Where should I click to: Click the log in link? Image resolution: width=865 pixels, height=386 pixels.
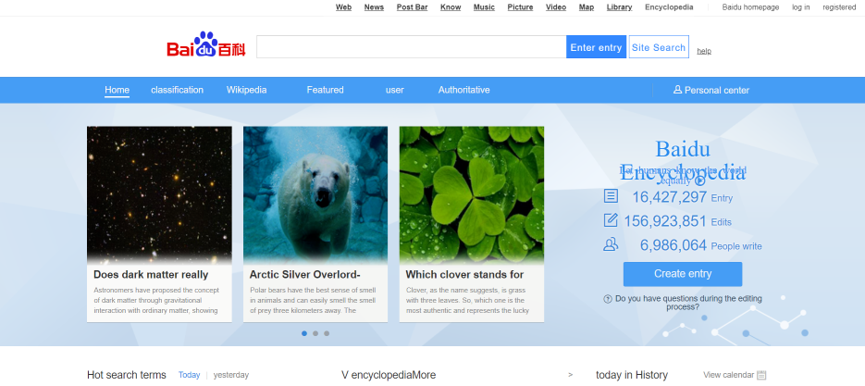pyautogui.click(x=801, y=7)
